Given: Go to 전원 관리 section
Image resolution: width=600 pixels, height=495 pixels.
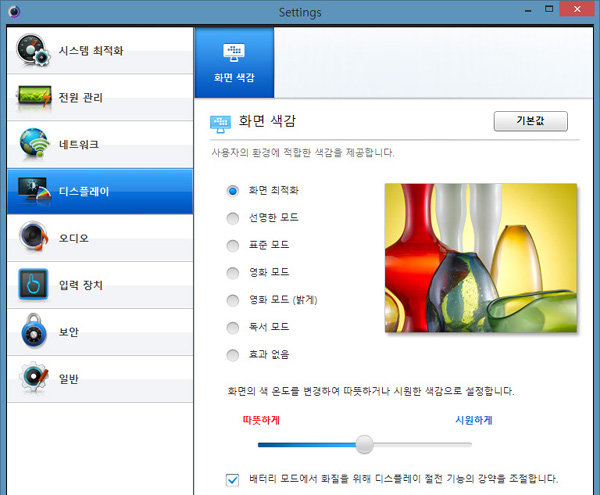Looking at the screenshot, I should [100, 98].
